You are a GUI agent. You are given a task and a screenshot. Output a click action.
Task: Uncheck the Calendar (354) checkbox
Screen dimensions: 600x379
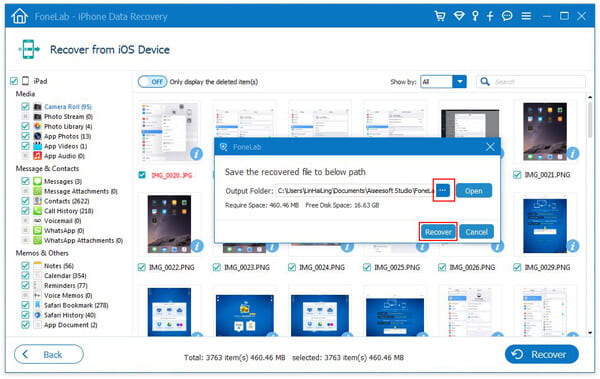coord(25,276)
